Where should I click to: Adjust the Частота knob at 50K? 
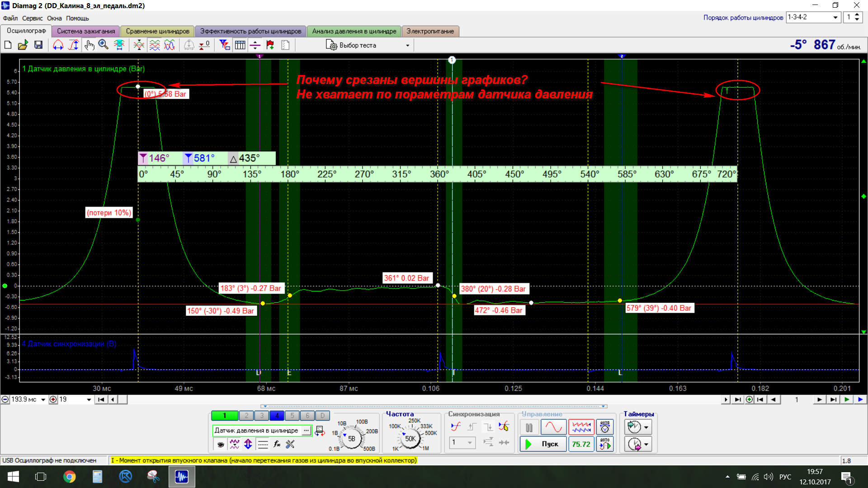[410, 439]
